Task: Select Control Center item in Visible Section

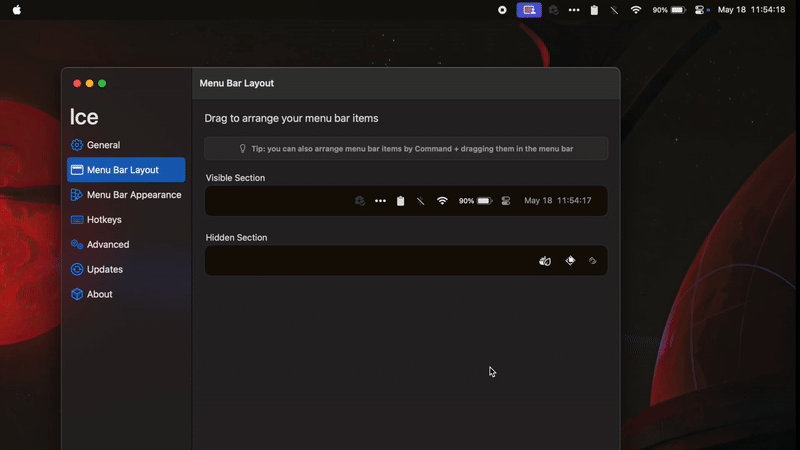Action: [506, 201]
